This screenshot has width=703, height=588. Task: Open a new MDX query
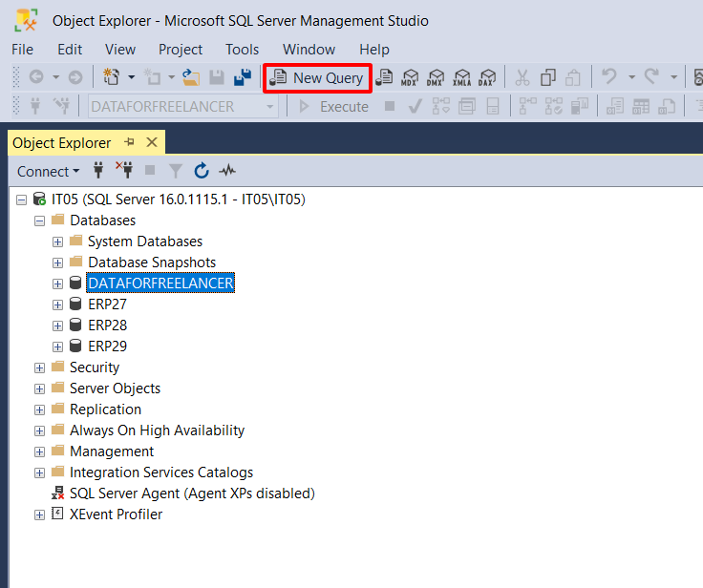pyautogui.click(x=410, y=77)
